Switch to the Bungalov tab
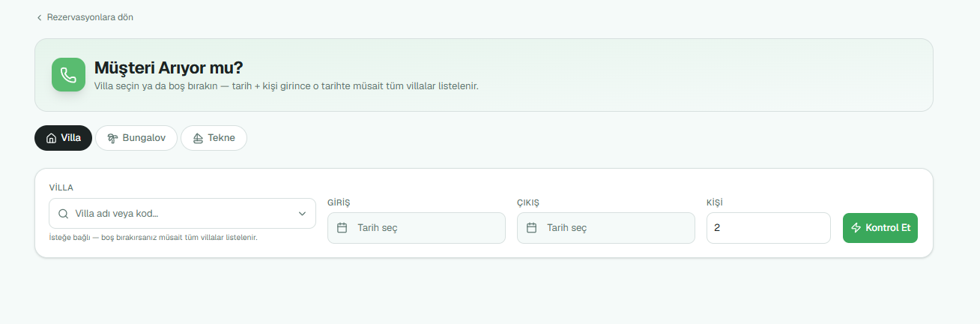980x324 pixels. [x=136, y=138]
